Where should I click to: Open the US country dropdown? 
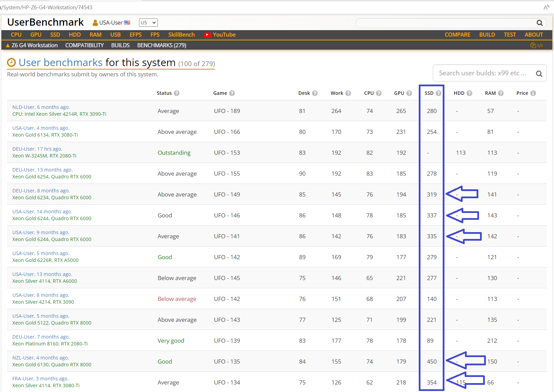point(148,23)
